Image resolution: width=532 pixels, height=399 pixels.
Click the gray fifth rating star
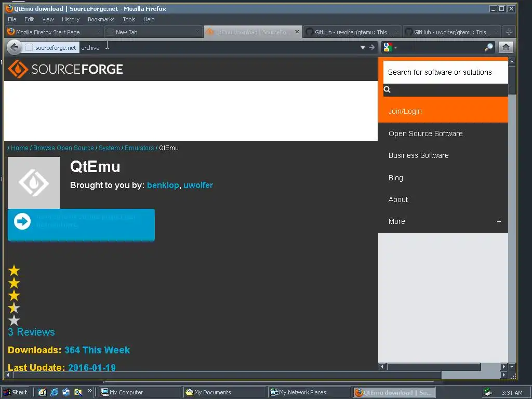pos(14,320)
